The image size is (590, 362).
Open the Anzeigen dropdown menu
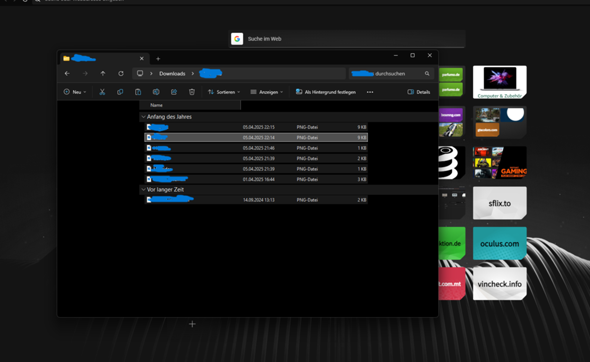(x=267, y=92)
